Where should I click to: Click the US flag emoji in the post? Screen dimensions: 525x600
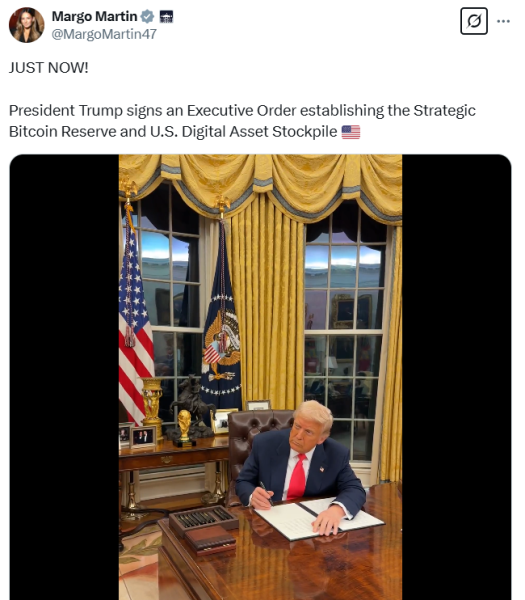351,132
